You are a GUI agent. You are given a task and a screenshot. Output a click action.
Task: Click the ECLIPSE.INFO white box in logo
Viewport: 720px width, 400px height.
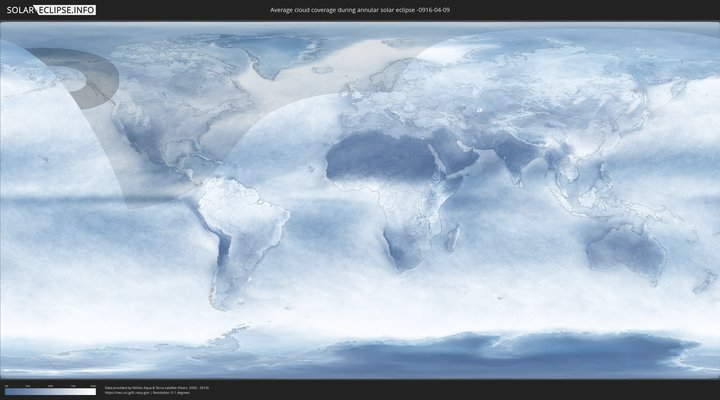[x=70, y=9]
